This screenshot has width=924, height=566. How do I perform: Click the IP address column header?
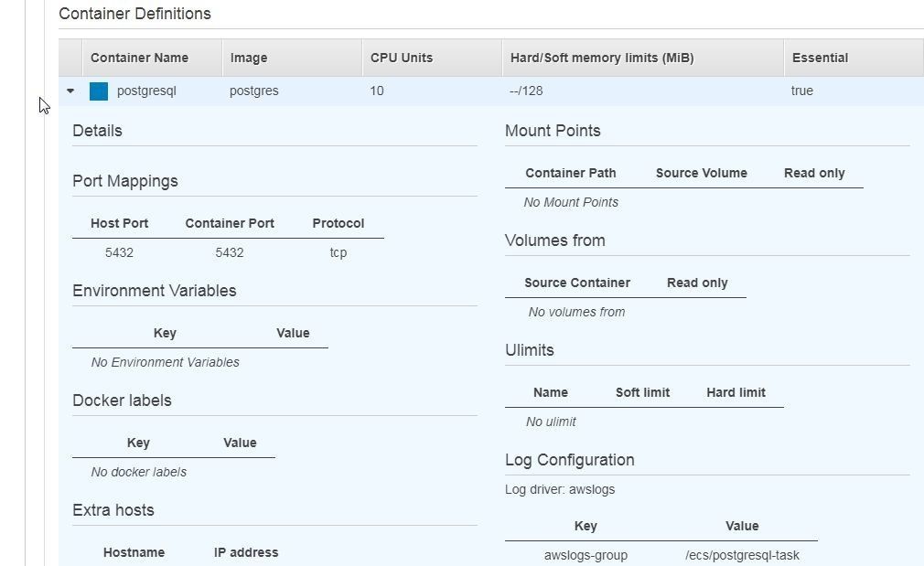(246, 552)
